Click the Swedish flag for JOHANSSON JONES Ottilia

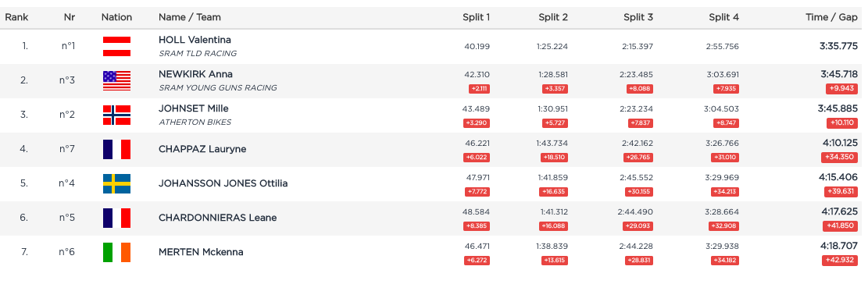click(x=117, y=183)
